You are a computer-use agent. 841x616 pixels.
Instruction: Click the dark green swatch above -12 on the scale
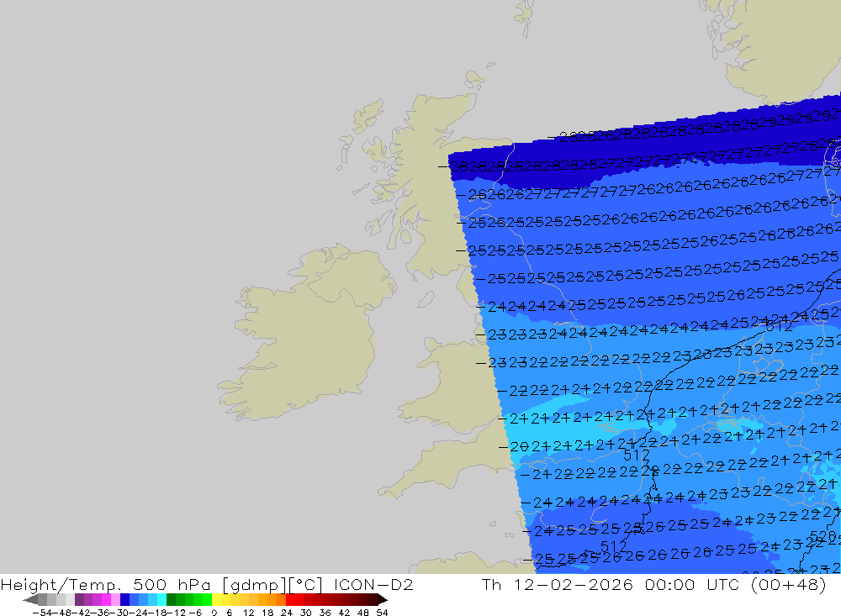click(x=171, y=599)
